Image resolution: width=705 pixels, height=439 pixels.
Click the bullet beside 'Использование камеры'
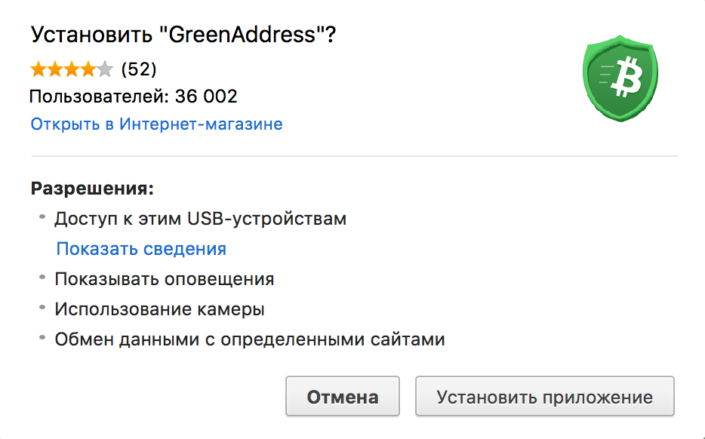(x=42, y=308)
